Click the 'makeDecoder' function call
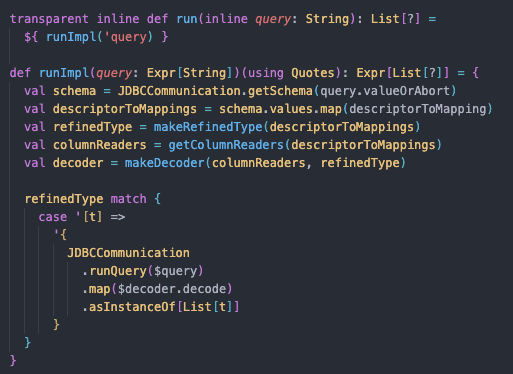Image resolution: width=513 pixels, height=374 pixels. point(165,163)
